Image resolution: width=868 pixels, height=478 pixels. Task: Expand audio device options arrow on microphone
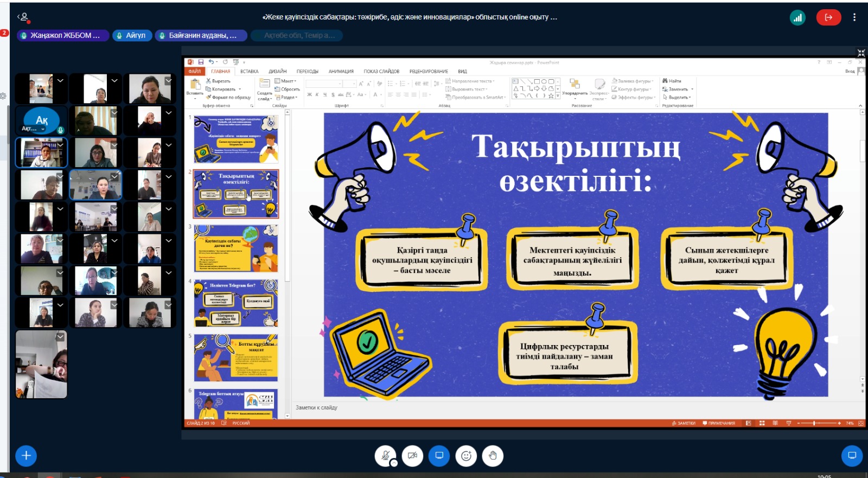pyautogui.click(x=394, y=463)
